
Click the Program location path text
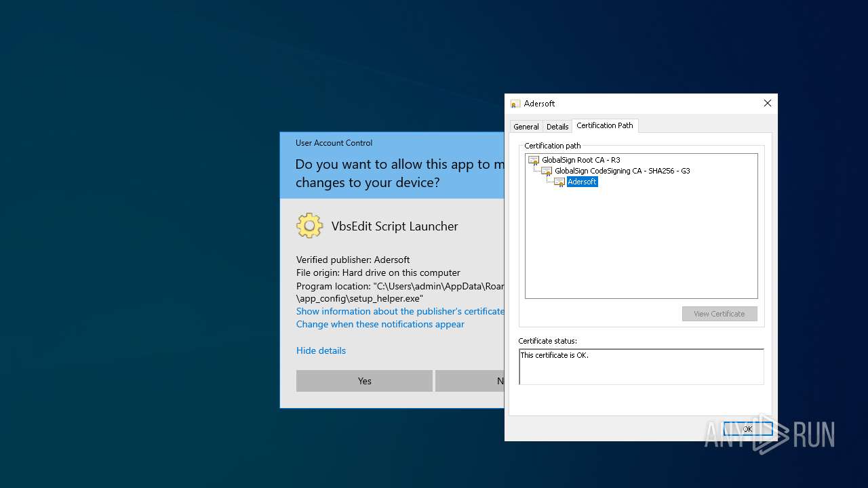tap(400, 292)
